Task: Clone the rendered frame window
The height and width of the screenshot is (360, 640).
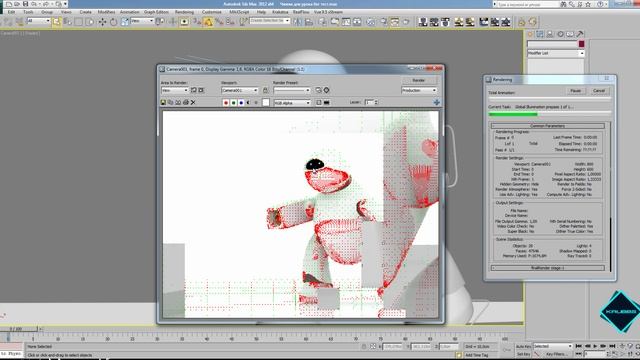Action: click(178, 102)
